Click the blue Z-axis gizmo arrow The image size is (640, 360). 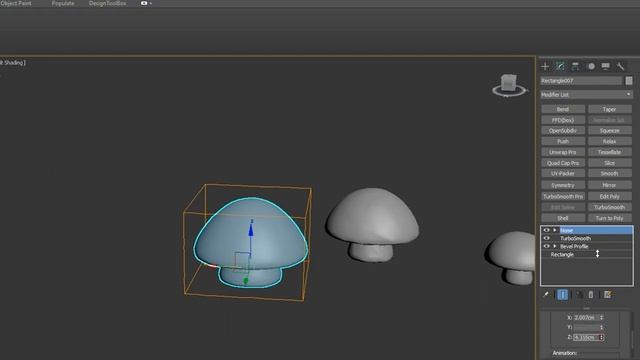tap(251, 231)
